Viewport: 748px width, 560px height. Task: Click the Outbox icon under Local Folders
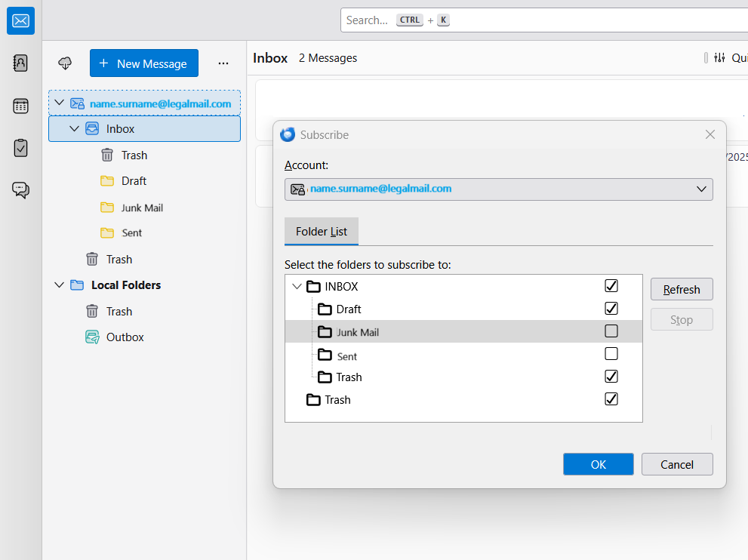pos(92,337)
